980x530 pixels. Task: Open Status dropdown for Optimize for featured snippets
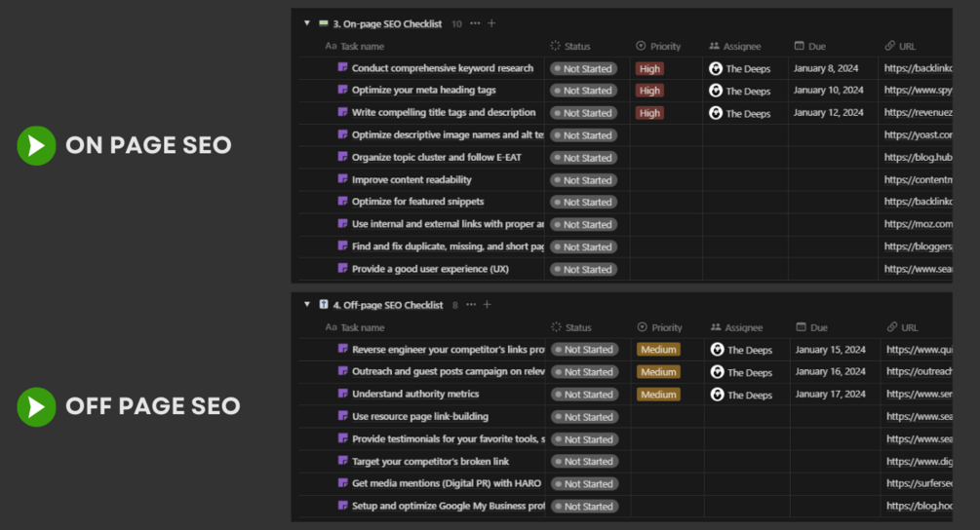point(583,203)
